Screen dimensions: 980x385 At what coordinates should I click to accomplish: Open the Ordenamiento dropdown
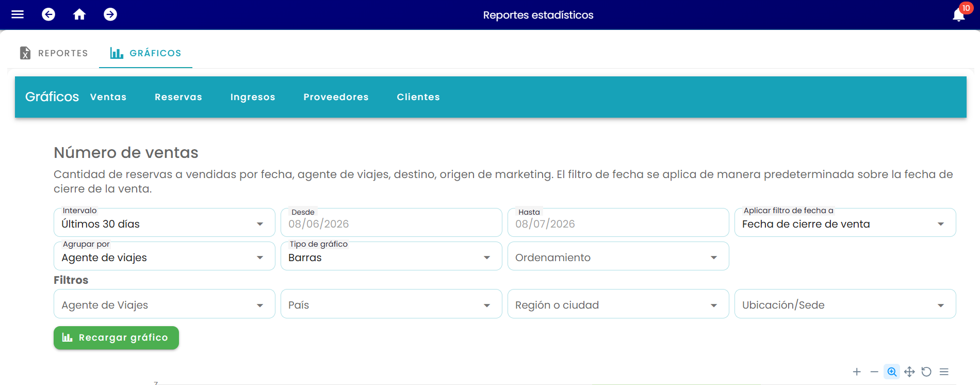(x=618, y=256)
